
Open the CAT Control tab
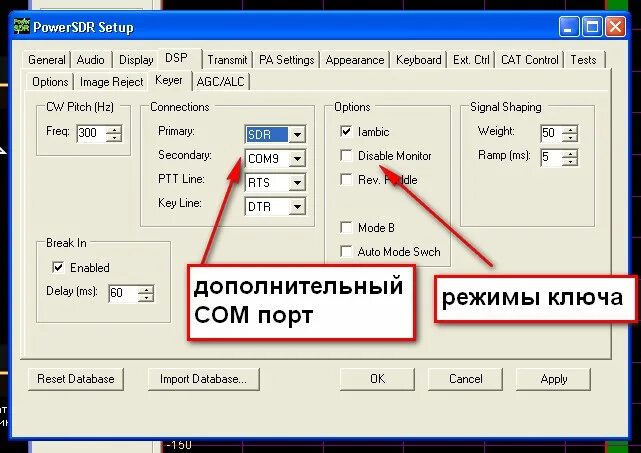click(529, 60)
